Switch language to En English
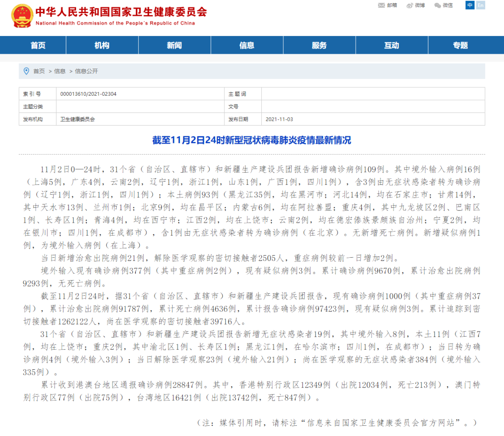This screenshot has height=436, width=504. pos(480,5)
